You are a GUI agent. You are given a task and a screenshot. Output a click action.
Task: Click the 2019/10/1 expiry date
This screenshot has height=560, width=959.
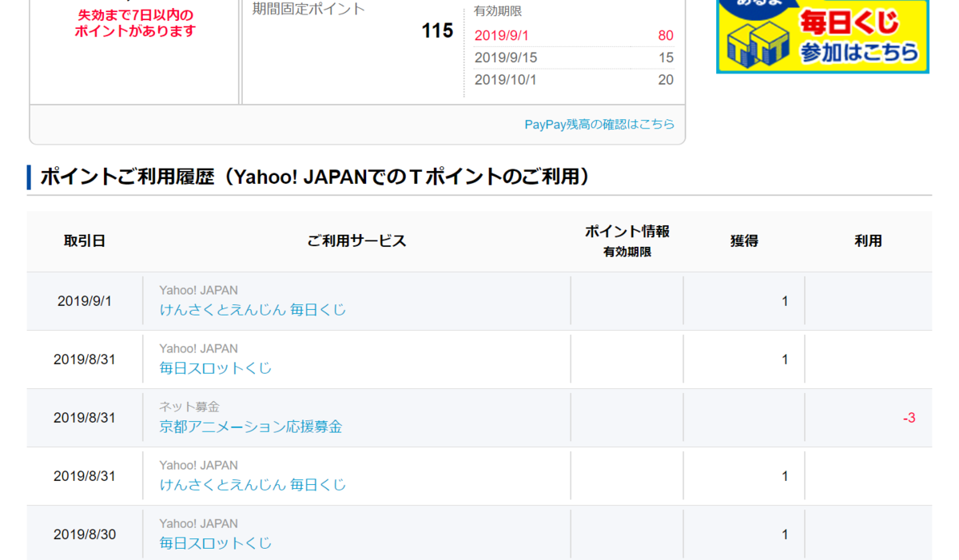506,80
